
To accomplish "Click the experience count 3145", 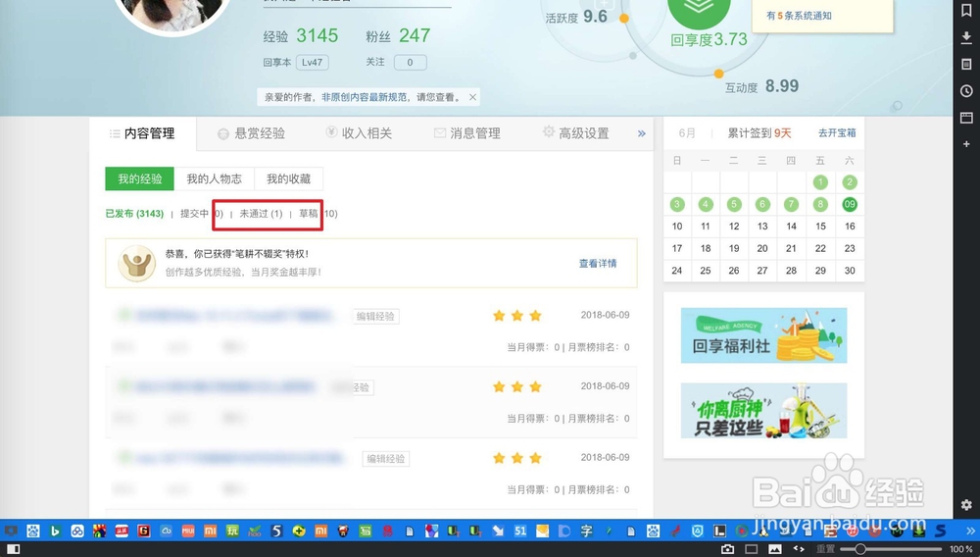I will click(x=317, y=35).
